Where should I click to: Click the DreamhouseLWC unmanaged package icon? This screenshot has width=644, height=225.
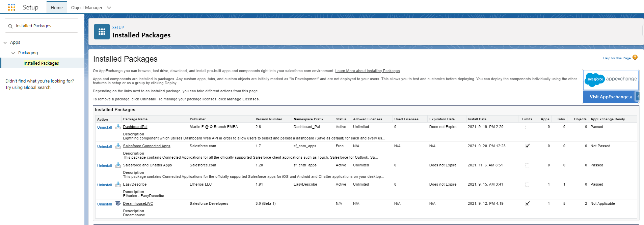(x=118, y=203)
